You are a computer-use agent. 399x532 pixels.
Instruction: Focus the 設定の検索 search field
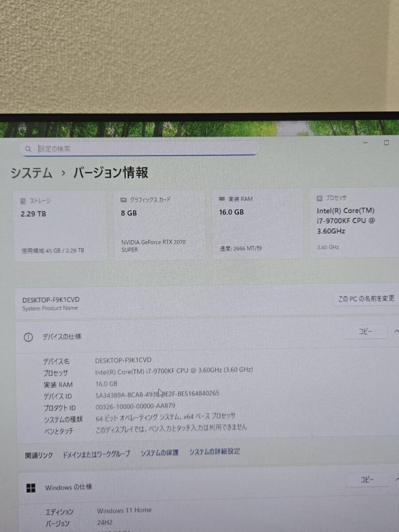[x=138, y=149]
